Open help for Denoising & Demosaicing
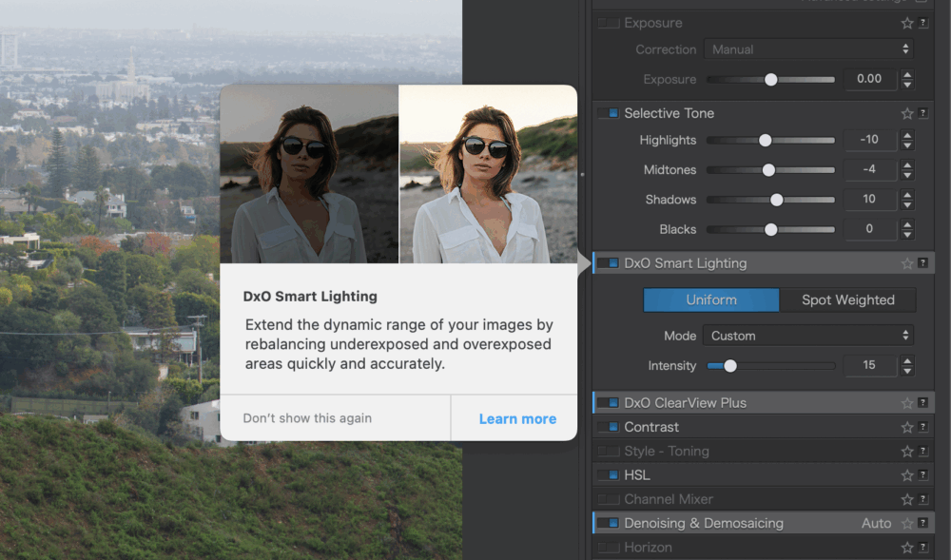This screenshot has width=951, height=560. [x=922, y=524]
